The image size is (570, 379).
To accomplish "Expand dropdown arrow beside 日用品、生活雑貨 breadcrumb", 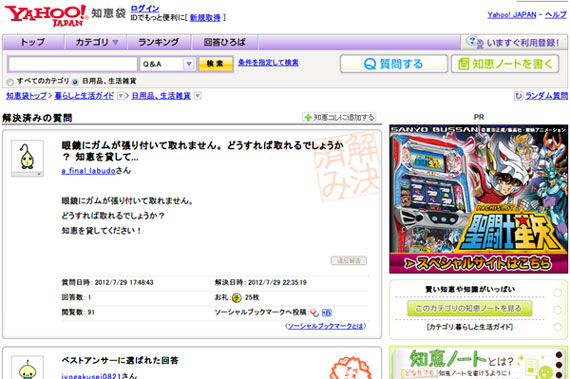I will coord(197,96).
